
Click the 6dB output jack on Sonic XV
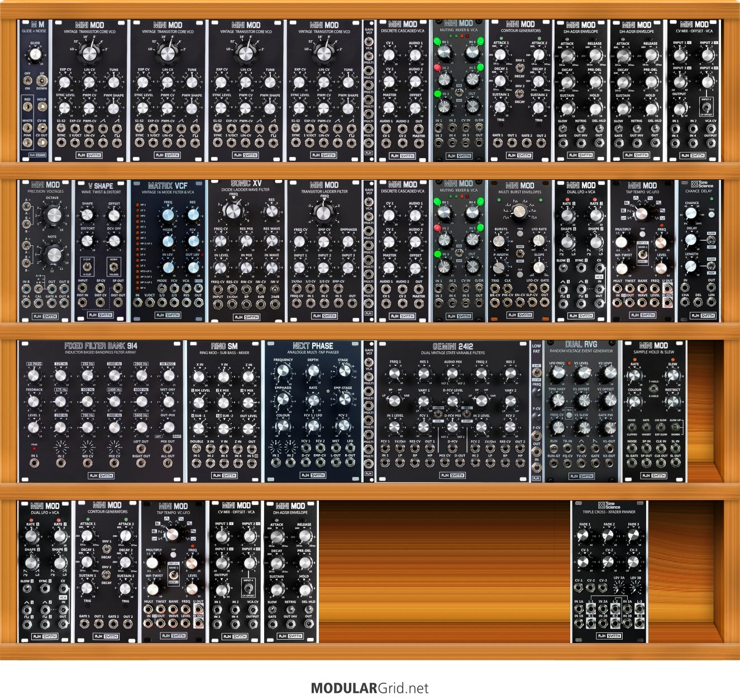point(261,305)
